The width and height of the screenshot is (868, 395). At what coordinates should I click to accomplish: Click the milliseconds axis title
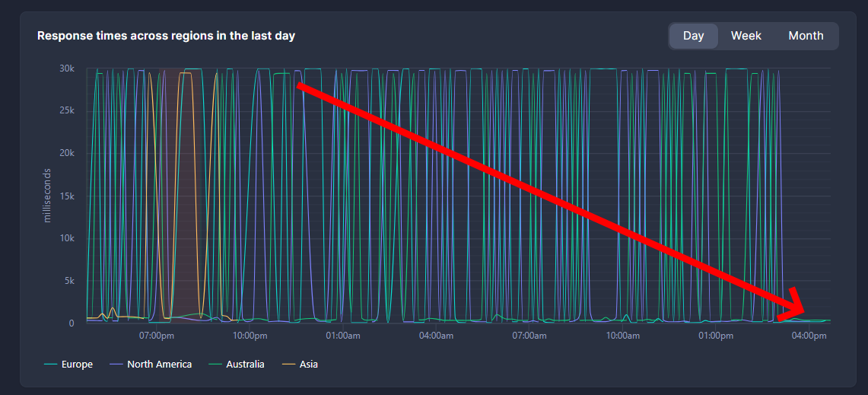point(47,196)
